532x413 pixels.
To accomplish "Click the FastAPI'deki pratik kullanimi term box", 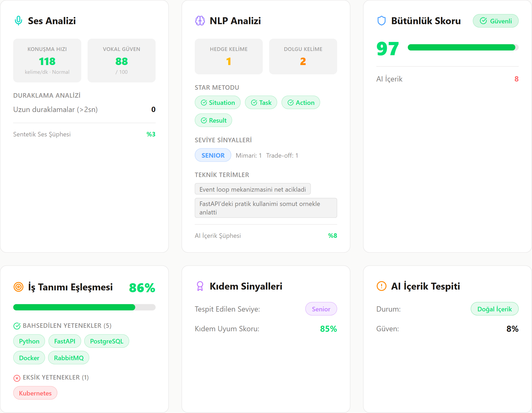I will click(266, 208).
